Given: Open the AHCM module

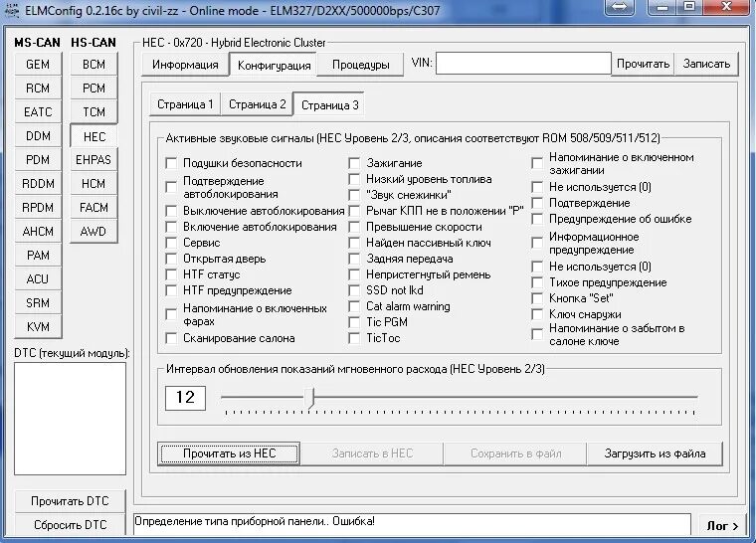Looking at the screenshot, I should [38, 232].
